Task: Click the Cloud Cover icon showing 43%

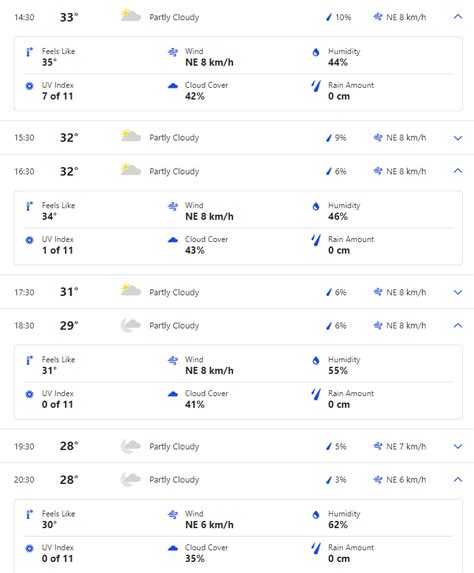Action: tap(172, 240)
